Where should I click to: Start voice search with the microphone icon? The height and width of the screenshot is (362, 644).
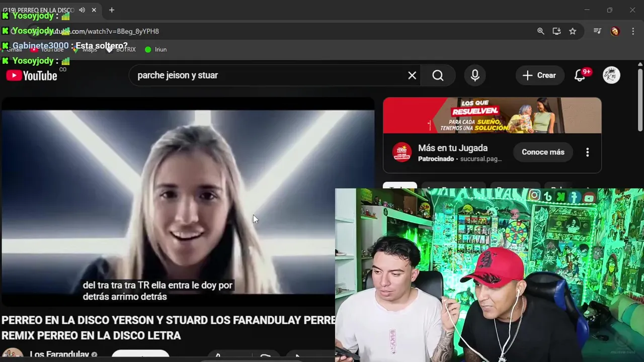(475, 75)
